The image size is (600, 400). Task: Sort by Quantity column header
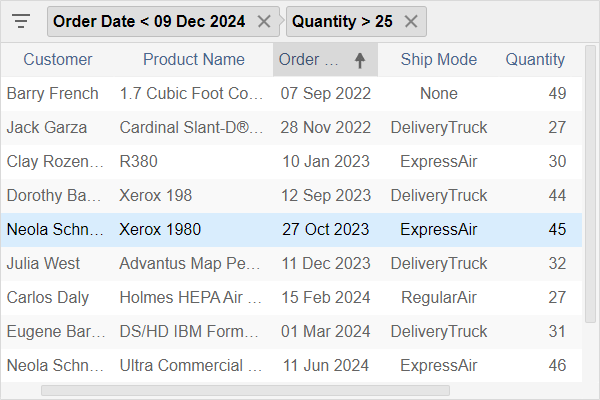coord(535,60)
